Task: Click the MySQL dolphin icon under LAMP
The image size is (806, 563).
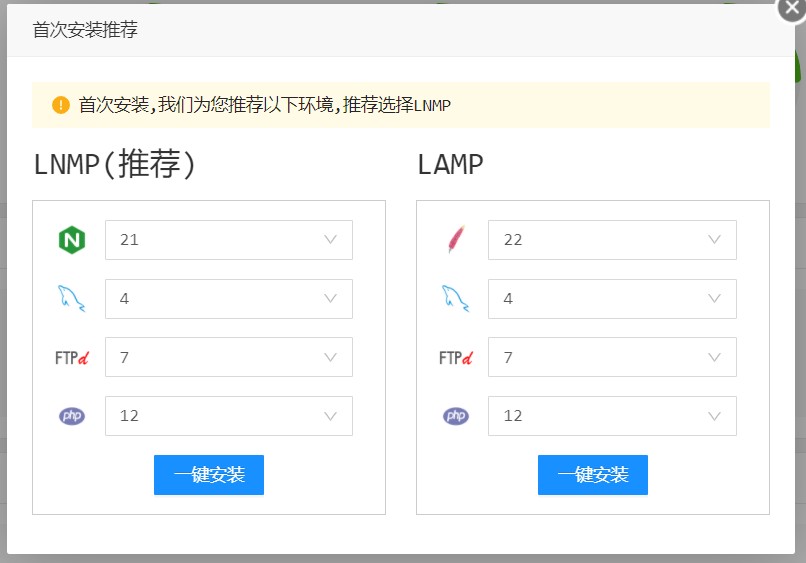Action: [455, 298]
